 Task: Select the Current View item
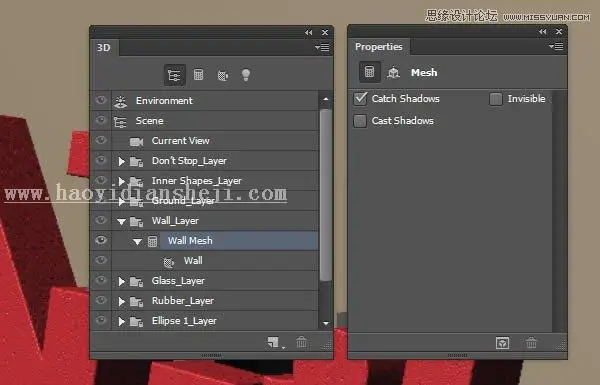click(x=215, y=141)
